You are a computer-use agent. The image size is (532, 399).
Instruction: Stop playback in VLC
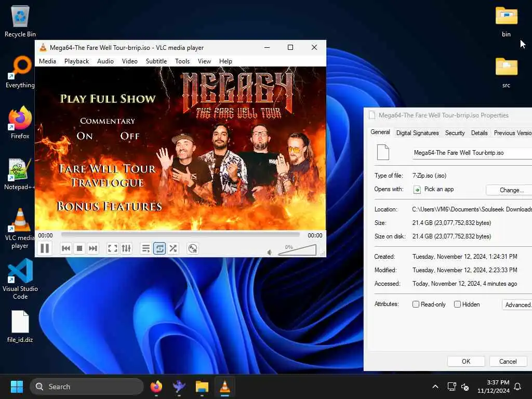pyautogui.click(x=79, y=248)
